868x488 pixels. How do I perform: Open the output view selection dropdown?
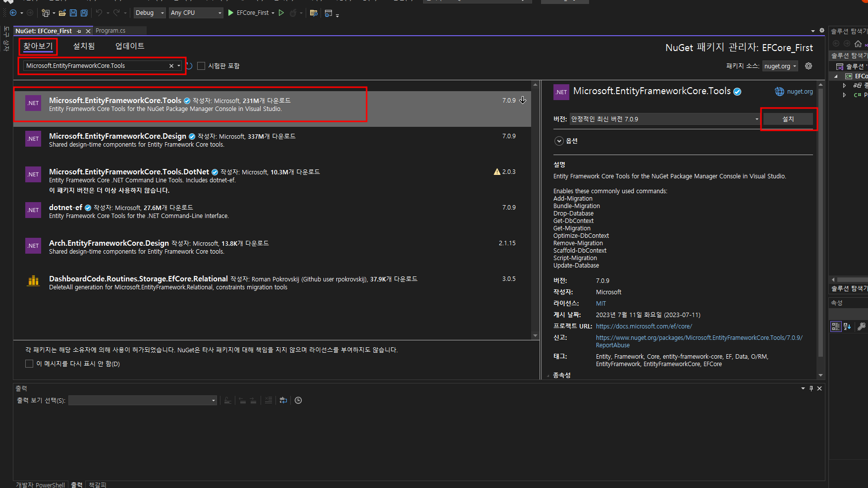click(143, 400)
